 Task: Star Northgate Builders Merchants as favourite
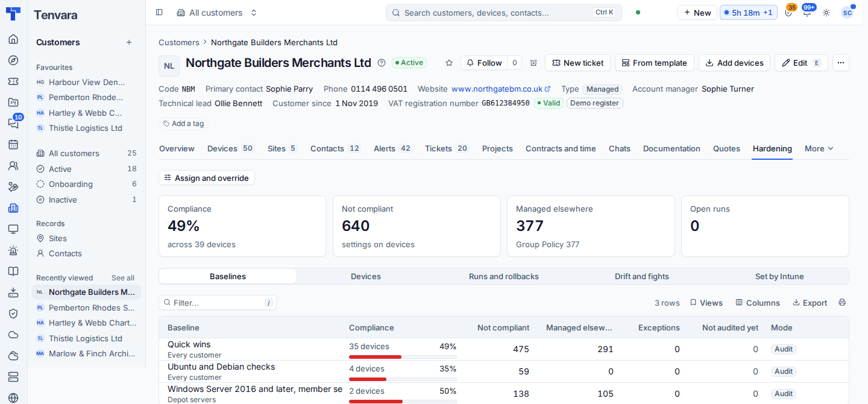pos(449,63)
